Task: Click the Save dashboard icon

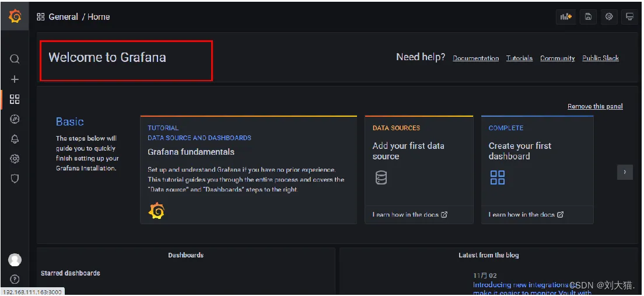Action: (588, 16)
